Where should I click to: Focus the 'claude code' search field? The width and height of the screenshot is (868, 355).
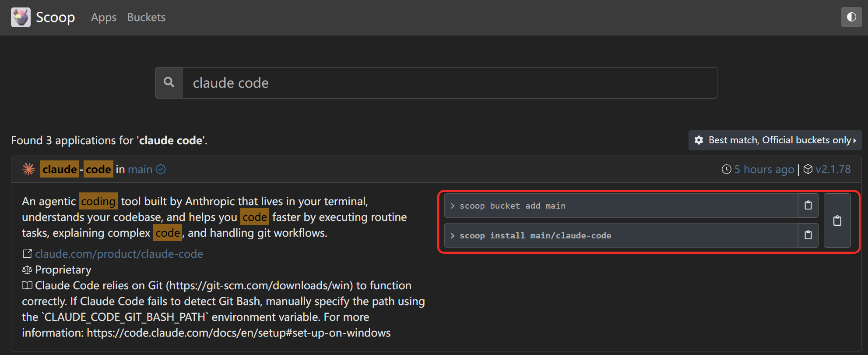(x=450, y=83)
